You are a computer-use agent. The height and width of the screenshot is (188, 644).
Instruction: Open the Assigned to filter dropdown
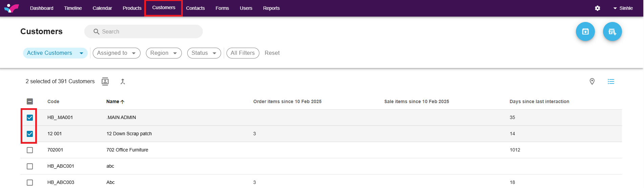point(116,53)
